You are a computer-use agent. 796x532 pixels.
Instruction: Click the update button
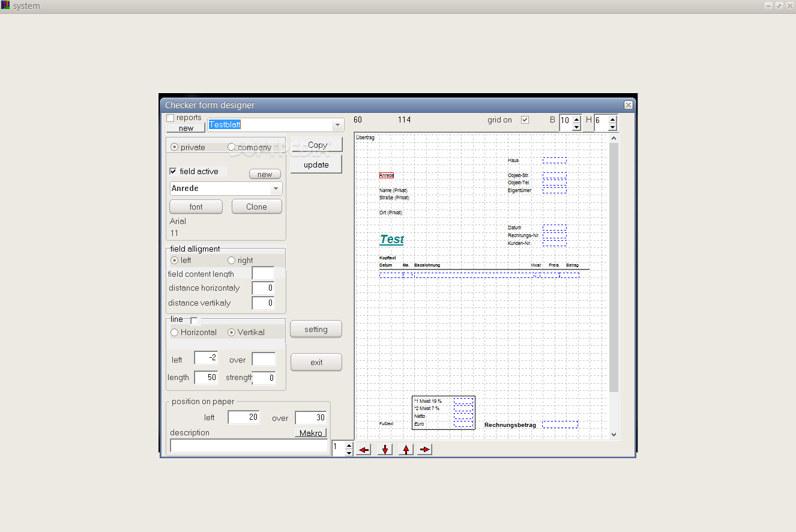316,165
